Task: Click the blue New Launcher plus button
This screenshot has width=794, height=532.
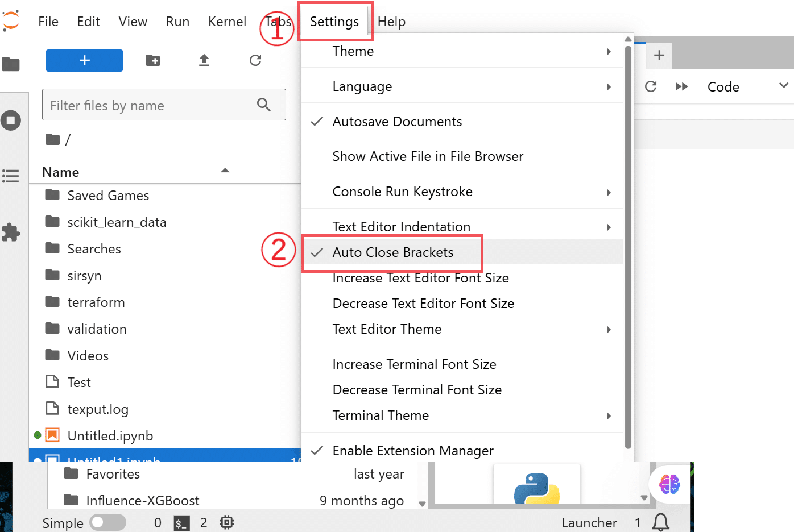Action: (84, 60)
